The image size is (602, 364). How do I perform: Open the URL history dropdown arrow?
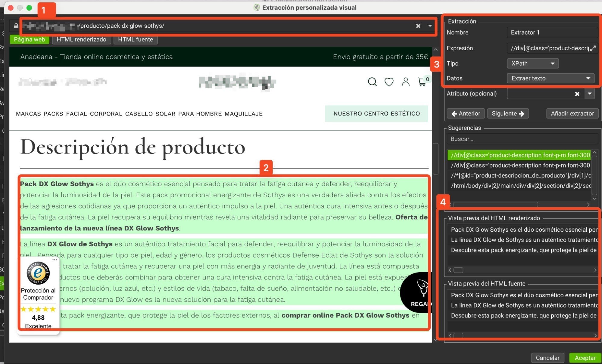click(430, 26)
